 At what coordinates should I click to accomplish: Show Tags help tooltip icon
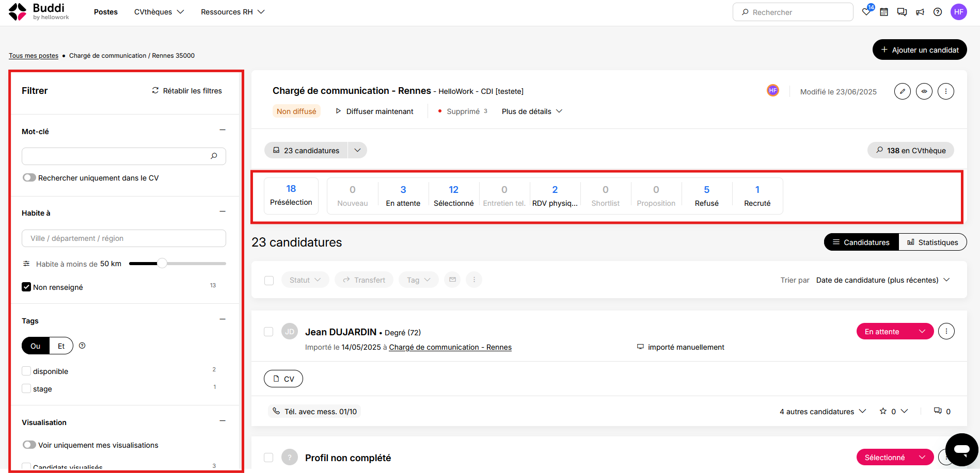click(x=82, y=346)
